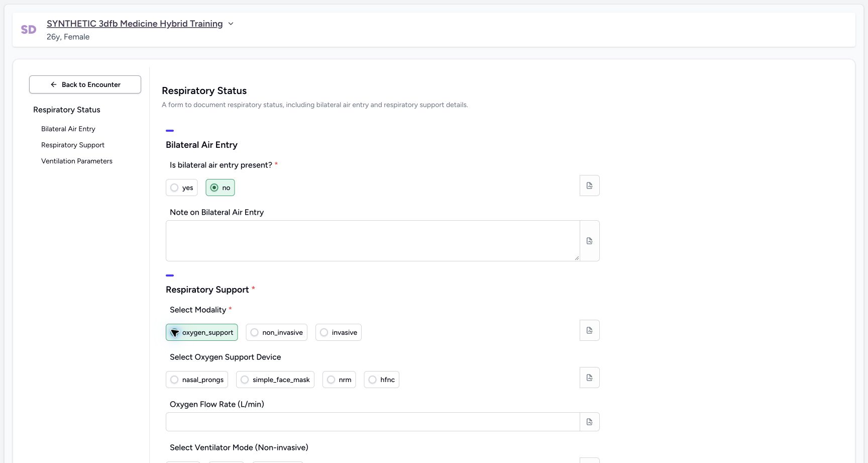The image size is (868, 463).
Task: Click note icon beside Oxygen Support Device options
Action: (x=589, y=378)
